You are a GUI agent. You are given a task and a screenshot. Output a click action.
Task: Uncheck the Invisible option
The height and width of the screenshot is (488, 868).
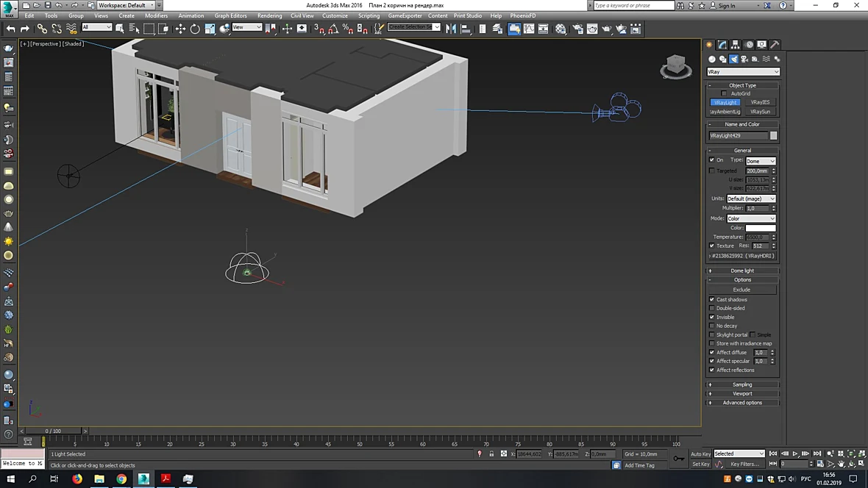[712, 317]
